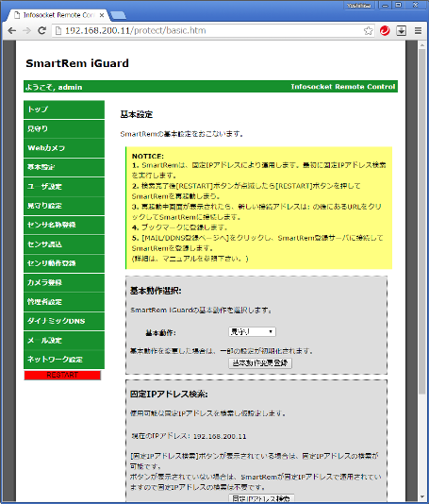Click the address bar URL field

[x=208, y=30]
